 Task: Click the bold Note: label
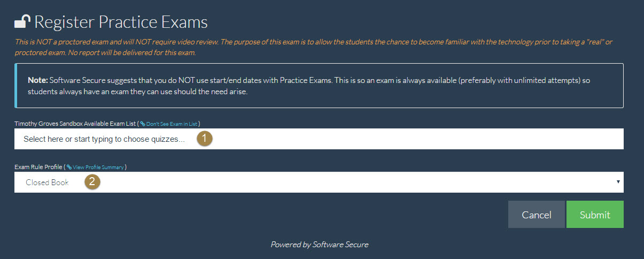(37, 80)
